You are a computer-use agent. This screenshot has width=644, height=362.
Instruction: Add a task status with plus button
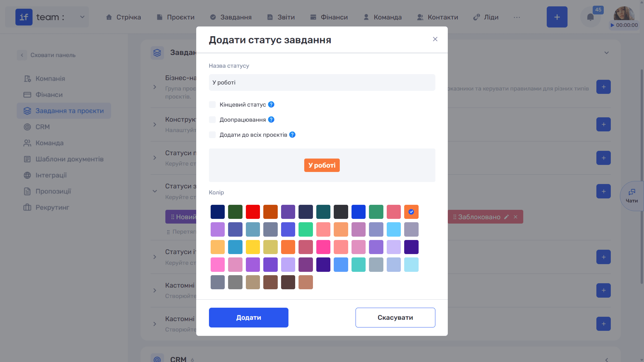[603, 191]
